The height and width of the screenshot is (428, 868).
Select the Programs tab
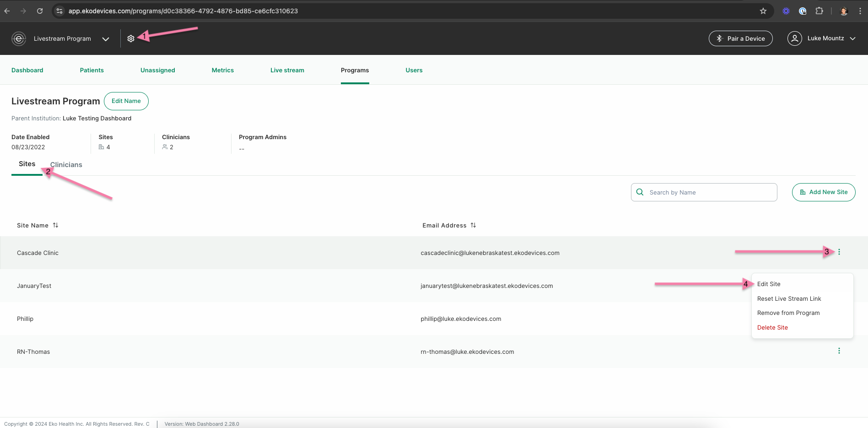pyautogui.click(x=355, y=70)
